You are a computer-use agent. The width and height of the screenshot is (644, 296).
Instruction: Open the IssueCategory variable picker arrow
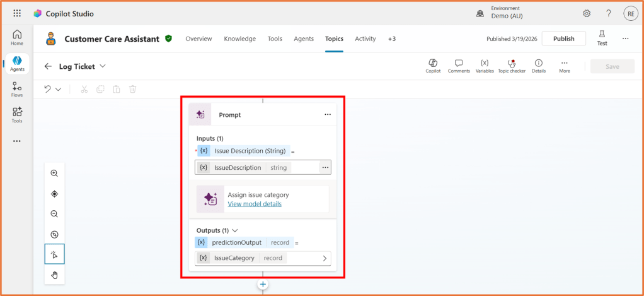325,259
